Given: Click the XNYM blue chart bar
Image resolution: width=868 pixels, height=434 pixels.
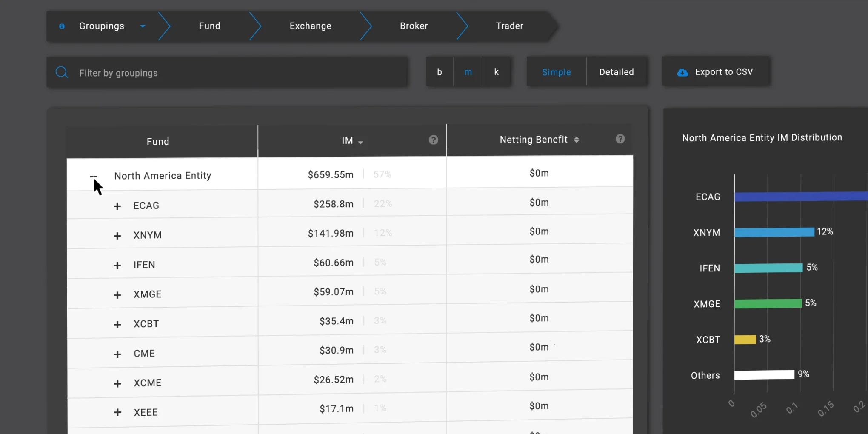Looking at the screenshot, I should tap(774, 232).
